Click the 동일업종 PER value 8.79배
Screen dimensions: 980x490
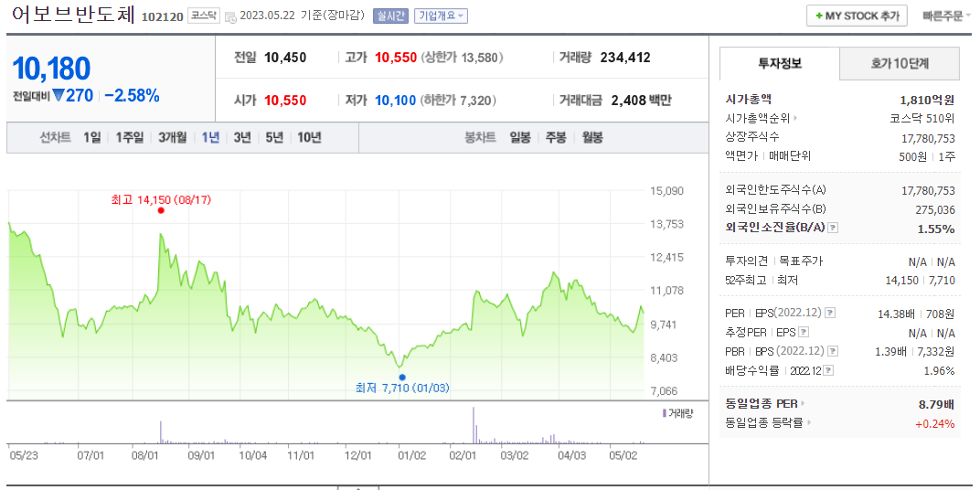937,404
